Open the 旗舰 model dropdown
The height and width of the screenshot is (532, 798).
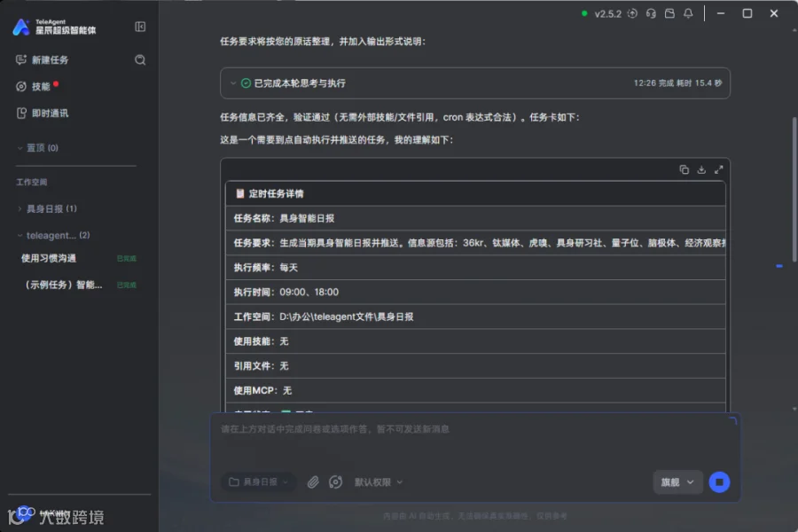(x=677, y=482)
